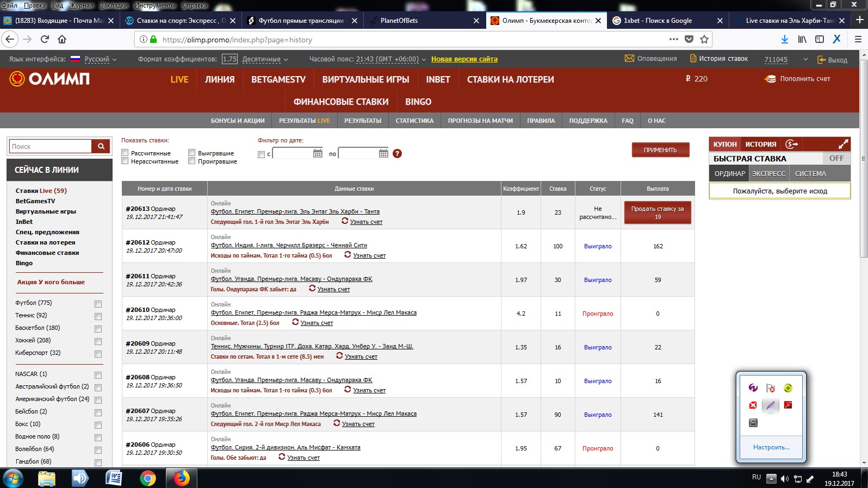
Task: Switch to the ИСТОРИЯ tab in coupon panel
Action: (x=761, y=144)
